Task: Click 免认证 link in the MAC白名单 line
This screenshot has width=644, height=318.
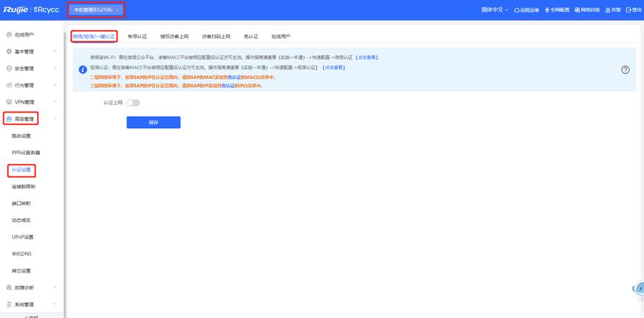Action: coord(234,77)
